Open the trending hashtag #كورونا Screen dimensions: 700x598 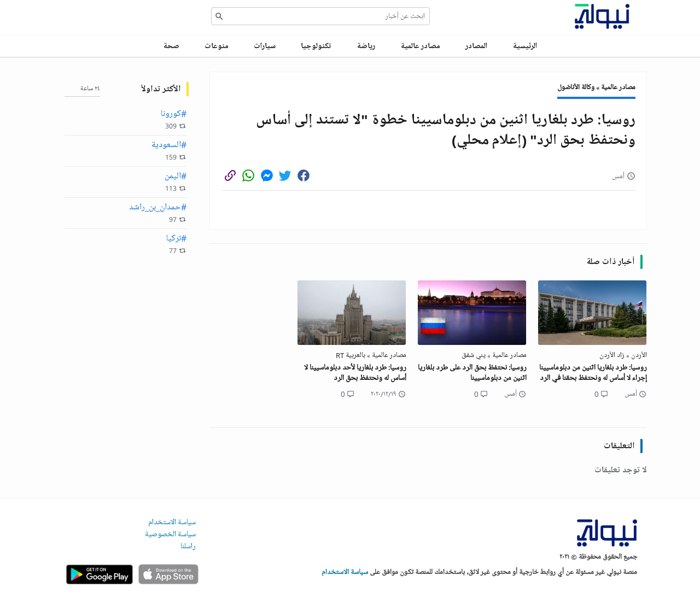(173, 114)
